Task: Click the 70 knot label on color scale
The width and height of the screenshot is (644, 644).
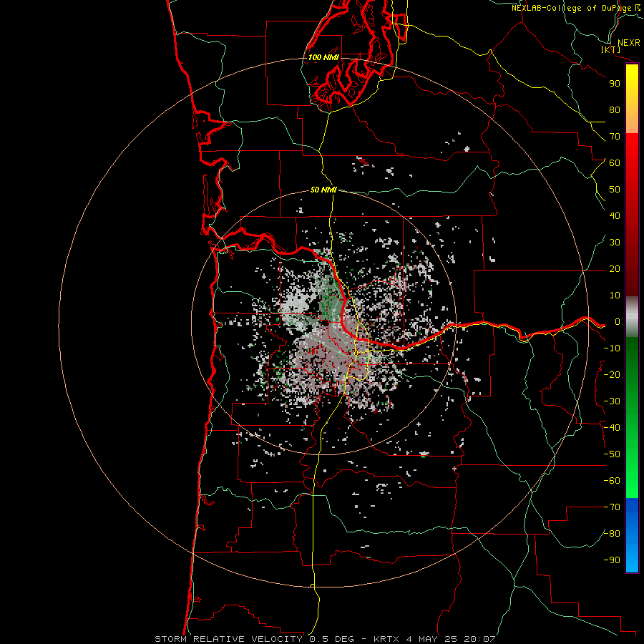Action: [x=615, y=137]
